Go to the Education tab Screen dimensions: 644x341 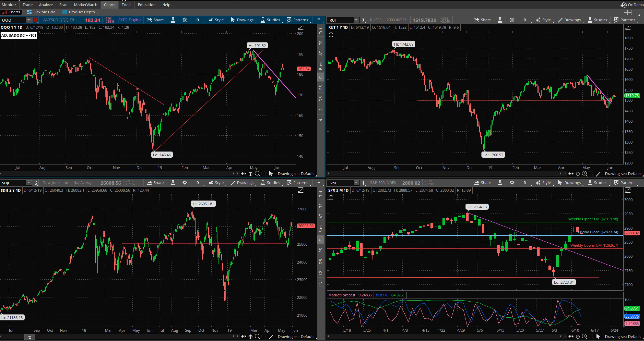146,5
